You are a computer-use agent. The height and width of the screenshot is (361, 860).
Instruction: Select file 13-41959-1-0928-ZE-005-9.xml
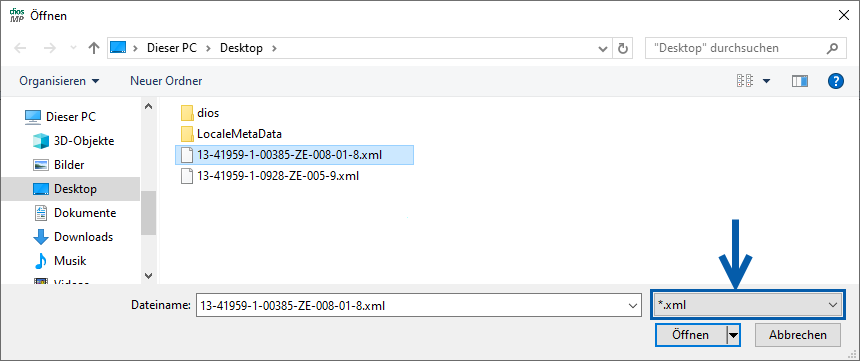tap(271, 176)
